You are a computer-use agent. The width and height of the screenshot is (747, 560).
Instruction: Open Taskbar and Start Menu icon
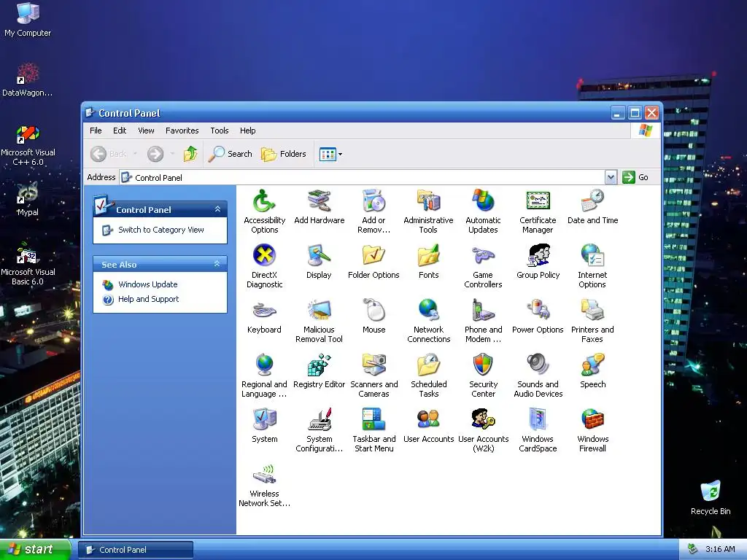tap(374, 430)
